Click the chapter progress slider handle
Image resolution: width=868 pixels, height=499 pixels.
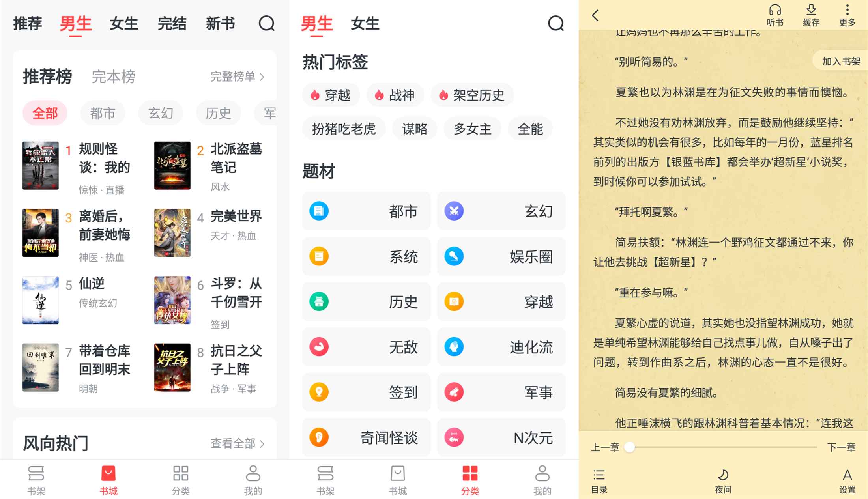630,447
